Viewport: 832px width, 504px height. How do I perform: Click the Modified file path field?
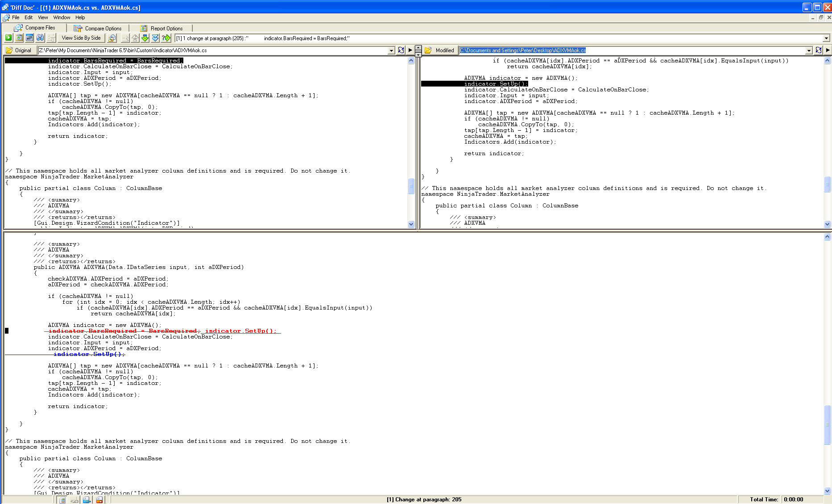[x=632, y=50]
